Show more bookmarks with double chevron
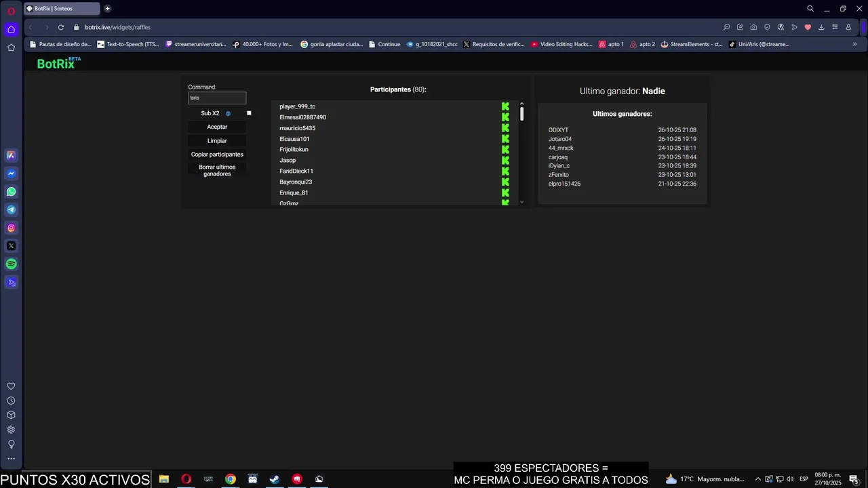This screenshot has width=868, height=488. (x=854, y=44)
